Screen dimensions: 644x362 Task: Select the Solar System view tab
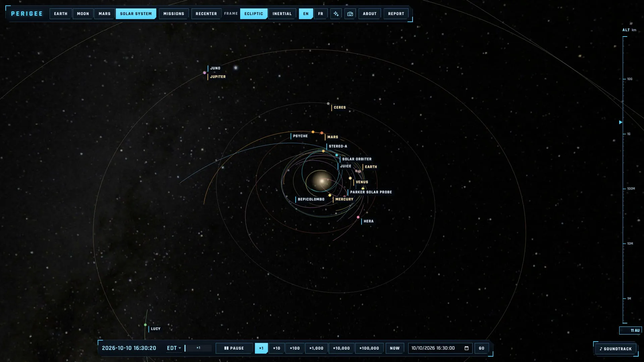pos(136,14)
